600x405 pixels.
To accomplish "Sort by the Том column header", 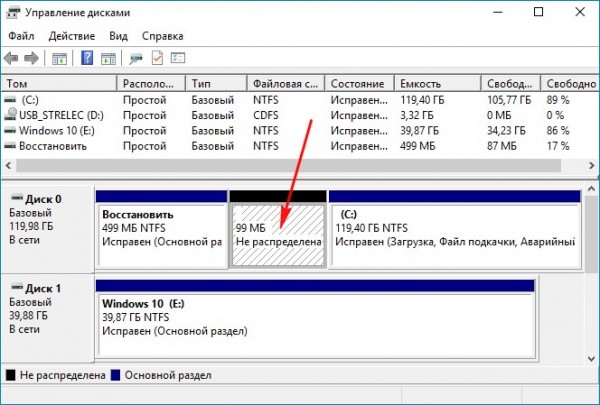I will tap(59, 83).
